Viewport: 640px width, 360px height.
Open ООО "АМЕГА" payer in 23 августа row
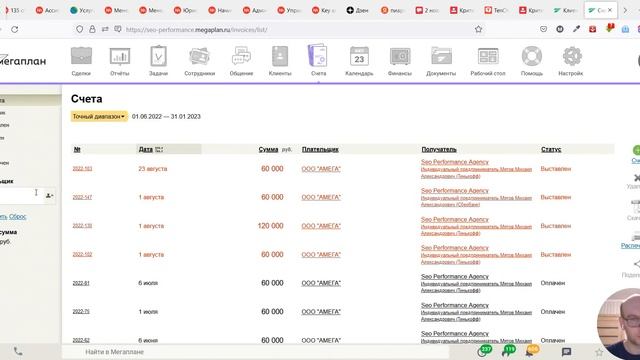point(321,169)
